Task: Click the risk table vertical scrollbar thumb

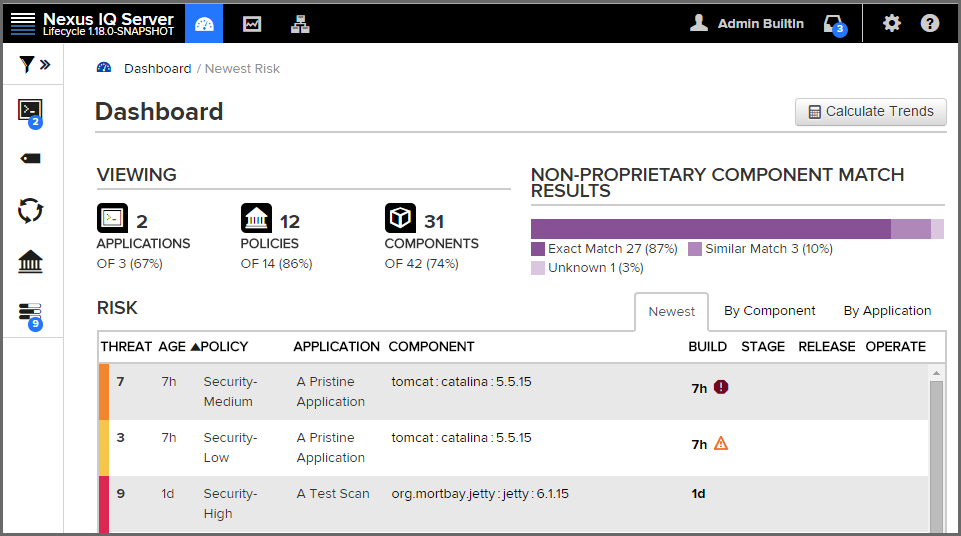Action: [x=936, y=456]
